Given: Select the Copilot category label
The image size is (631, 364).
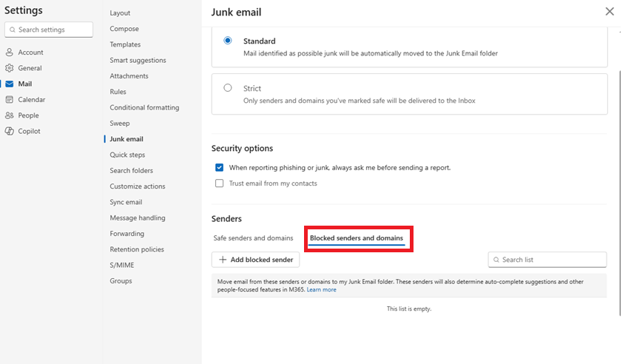Looking at the screenshot, I should point(29,131).
